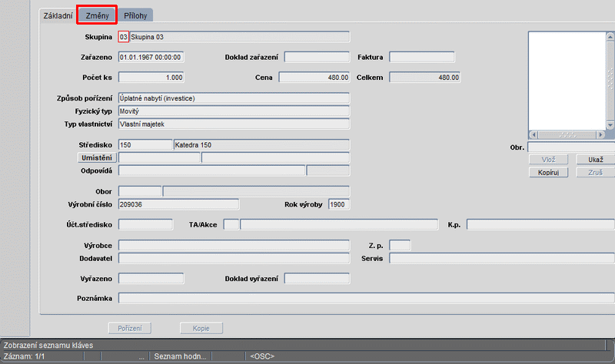Click the Účt.středisko field
The width and height of the screenshot is (615, 364).
click(145, 225)
